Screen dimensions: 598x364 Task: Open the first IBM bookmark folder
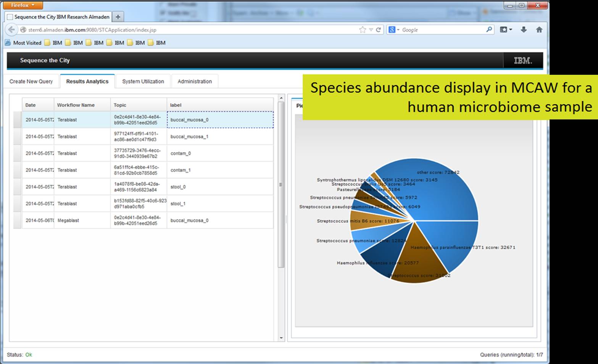(53, 43)
